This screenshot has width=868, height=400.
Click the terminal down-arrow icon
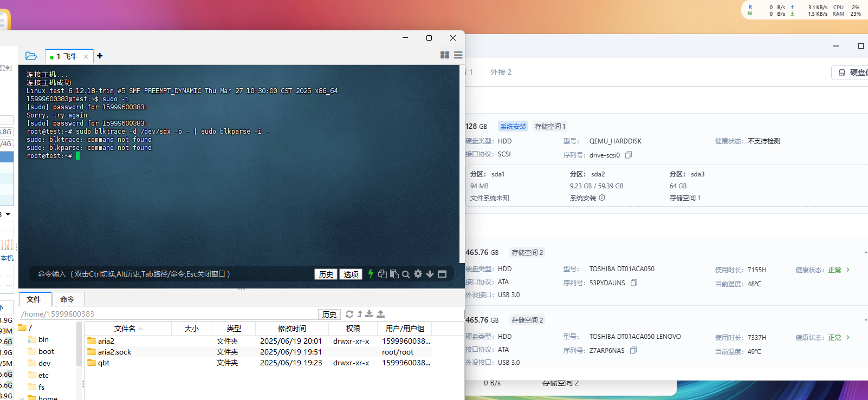tap(430, 274)
